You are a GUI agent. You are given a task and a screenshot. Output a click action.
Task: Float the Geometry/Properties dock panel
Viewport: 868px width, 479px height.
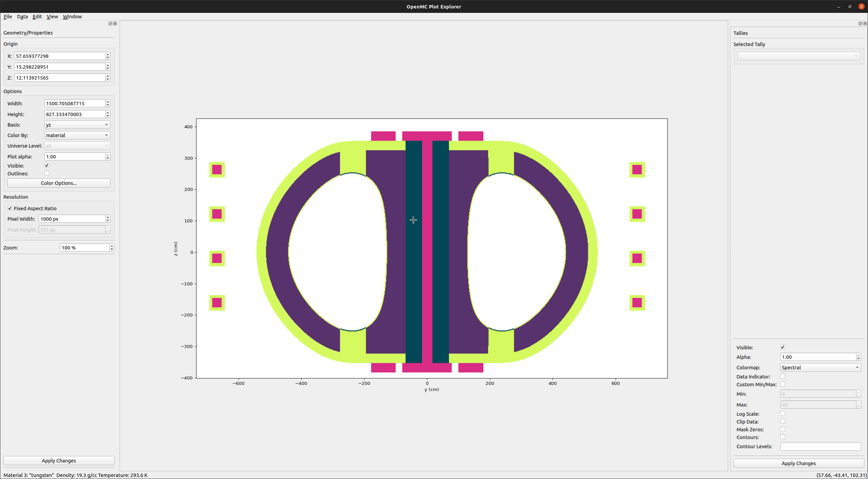110,23
